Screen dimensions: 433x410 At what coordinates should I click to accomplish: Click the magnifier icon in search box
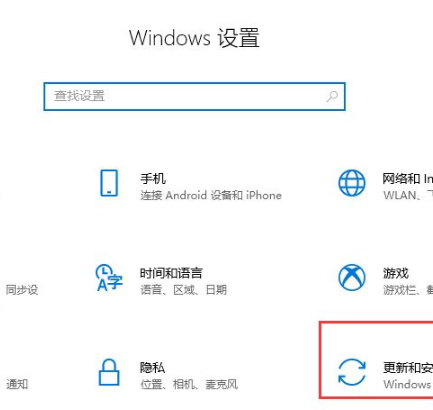[332, 96]
